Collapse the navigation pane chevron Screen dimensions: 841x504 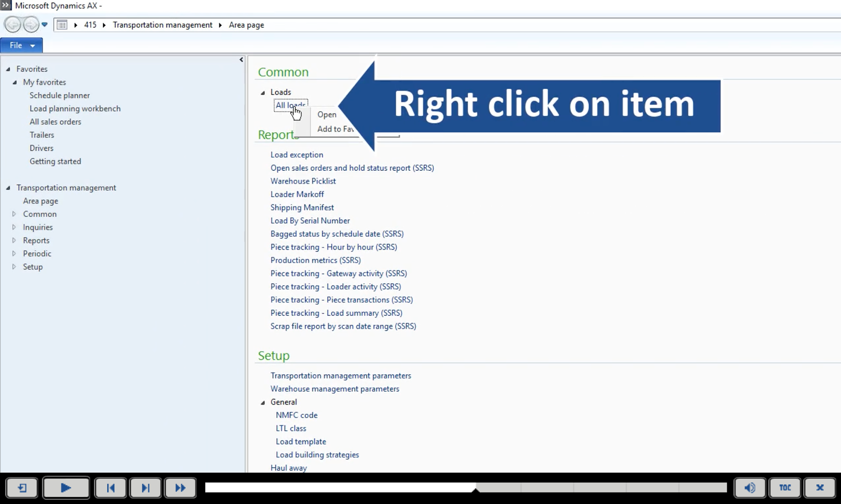pyautogui.click(x=241, y=60)
